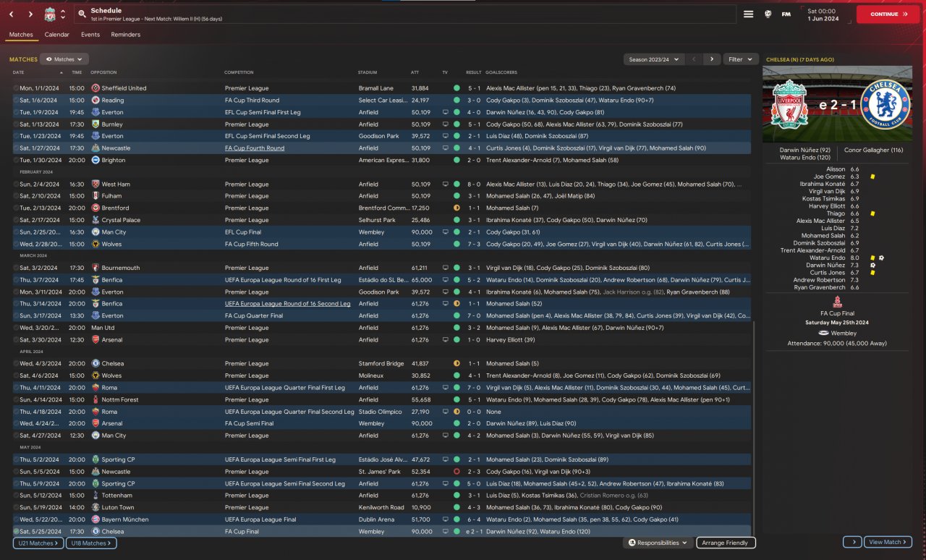This screenshot has height=560, width=926.
Task: Click the FM logo icon
Action: [x=786, y=14]
